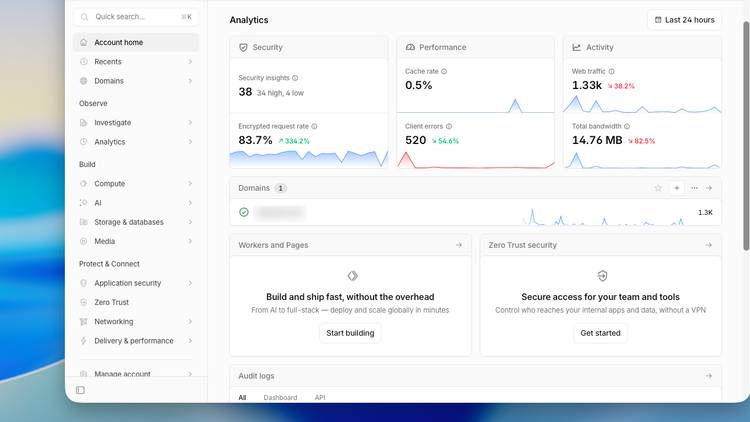Click the Delivery & performance lightning icon
The image size is (750, 422).
[84, 341]
